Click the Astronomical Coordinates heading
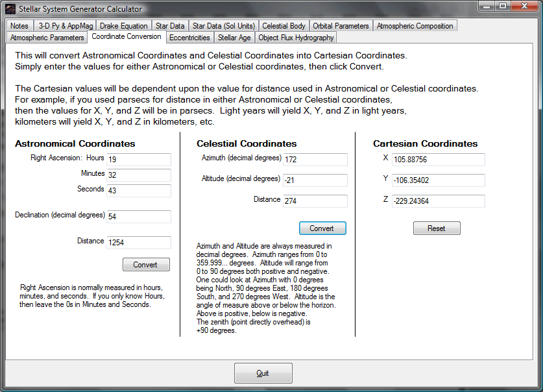543x392 pixels. pyautogui.click(x=75, y=143)
